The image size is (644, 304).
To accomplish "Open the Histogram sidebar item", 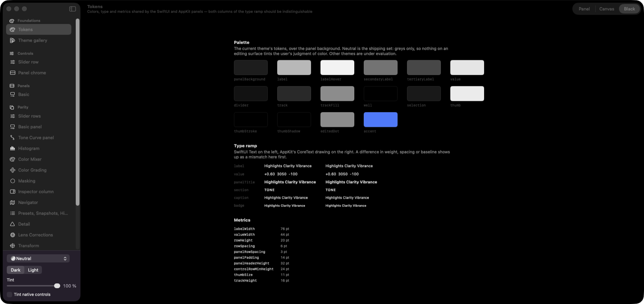I will [39, 148].
